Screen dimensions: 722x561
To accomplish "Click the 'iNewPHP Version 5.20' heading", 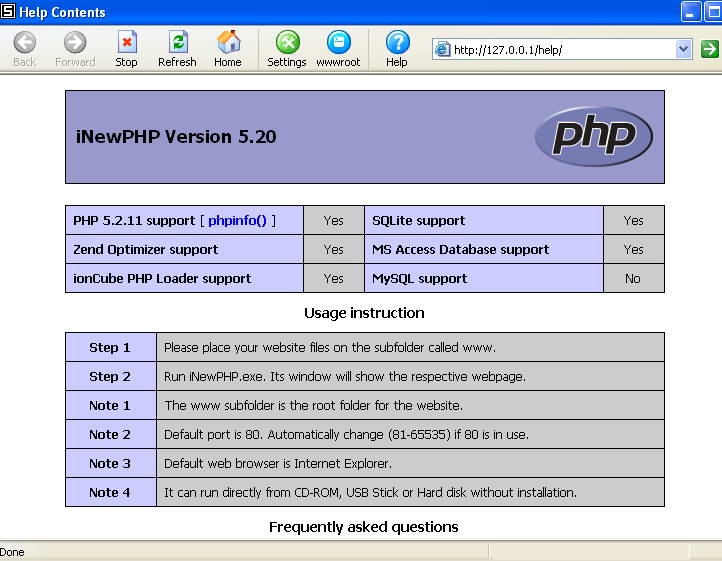I will pyautogui.click(x=176, y=137).
